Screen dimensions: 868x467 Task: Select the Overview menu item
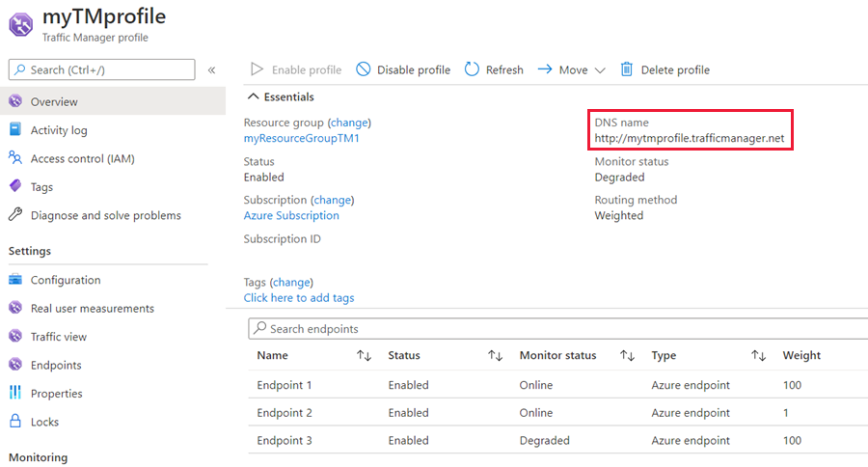54,101
